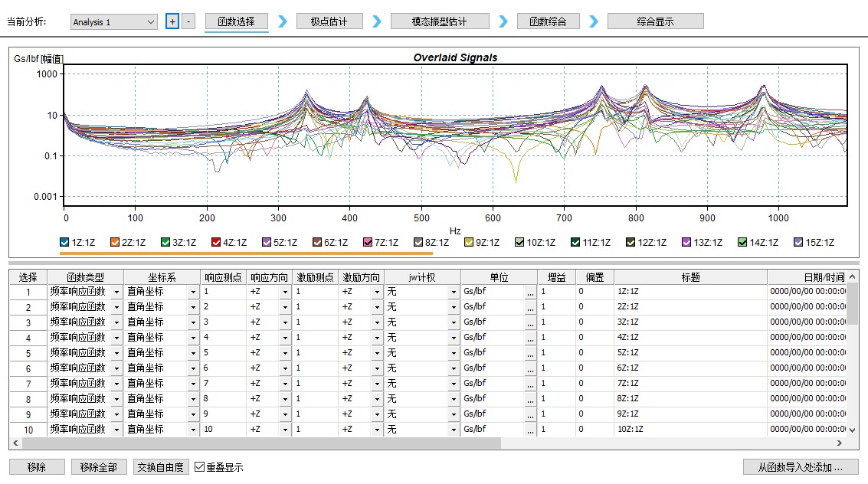The image size is (868, 484).
Task: Toggle the 3Z:1Z signal checkbox
Action: pos(165,242)
